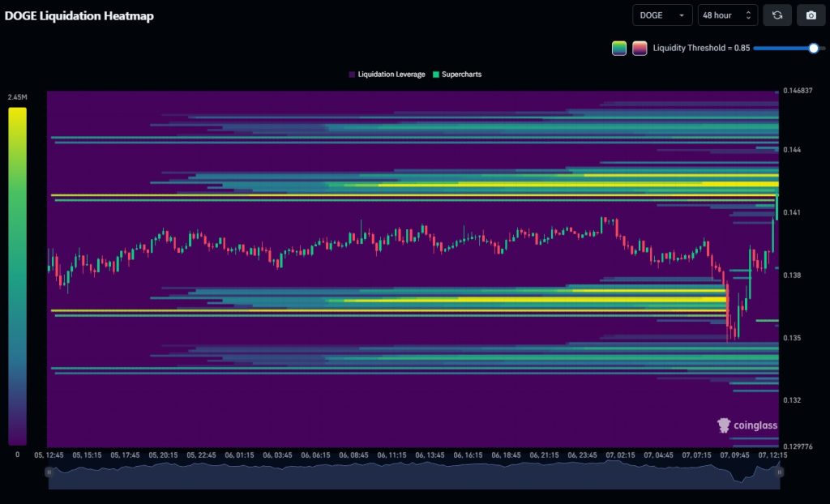
Task: Click the vertical heatmap color scale bar
Action: point(17,275)
